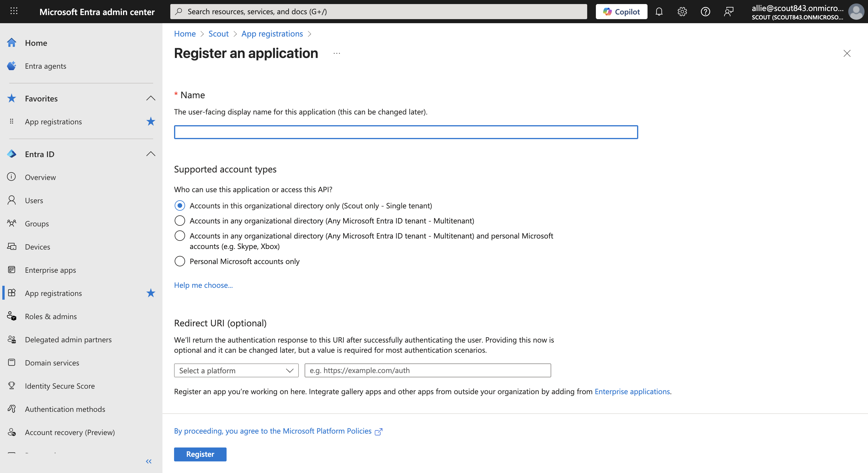Choose multitenant and personal accounts radio

[x=180, y=236]
